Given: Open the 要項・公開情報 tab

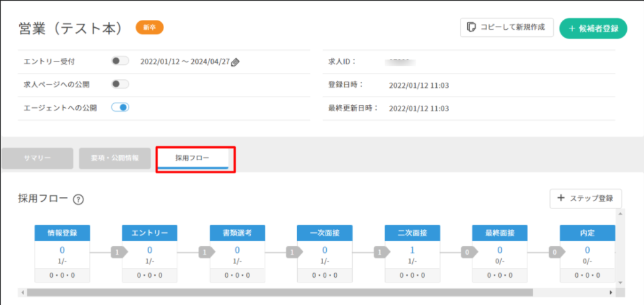Looking at the screenshot, I should point(115,159).
